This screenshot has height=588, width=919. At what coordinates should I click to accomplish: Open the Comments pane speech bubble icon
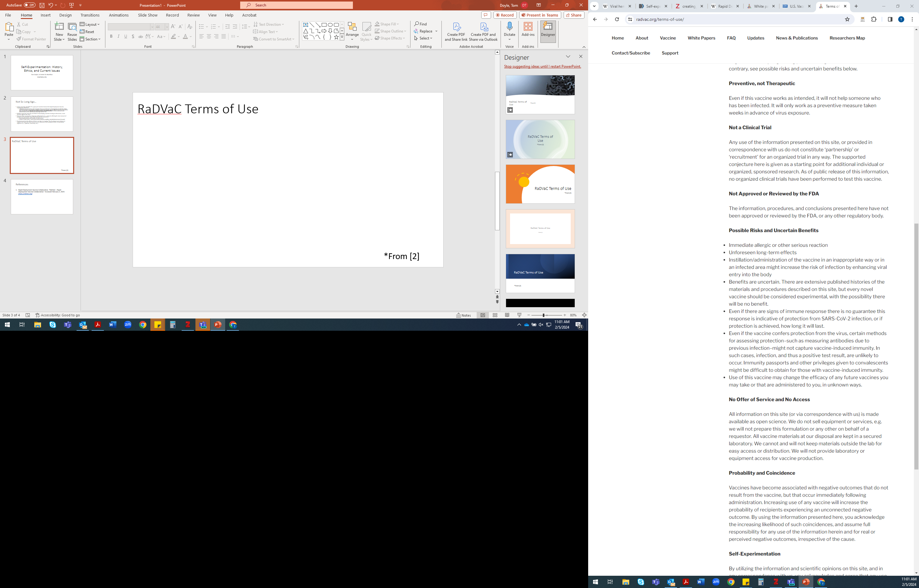click(486, 15)
